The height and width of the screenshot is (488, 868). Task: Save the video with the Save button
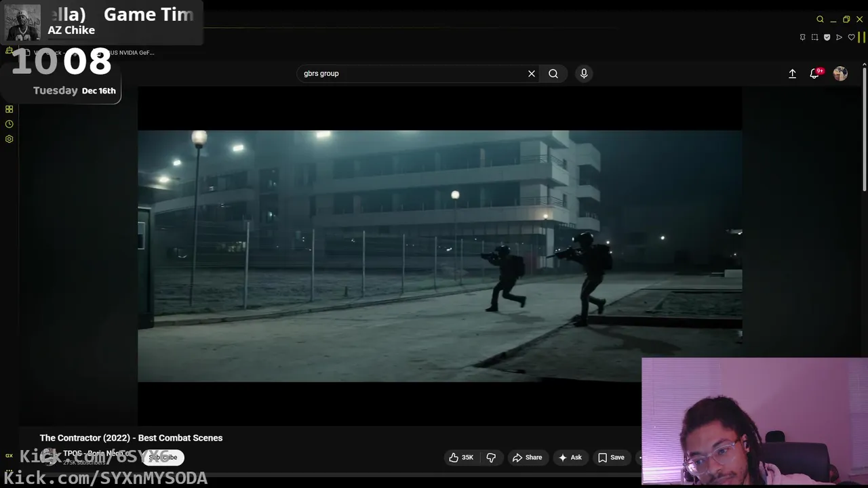[x=611, y=457]
